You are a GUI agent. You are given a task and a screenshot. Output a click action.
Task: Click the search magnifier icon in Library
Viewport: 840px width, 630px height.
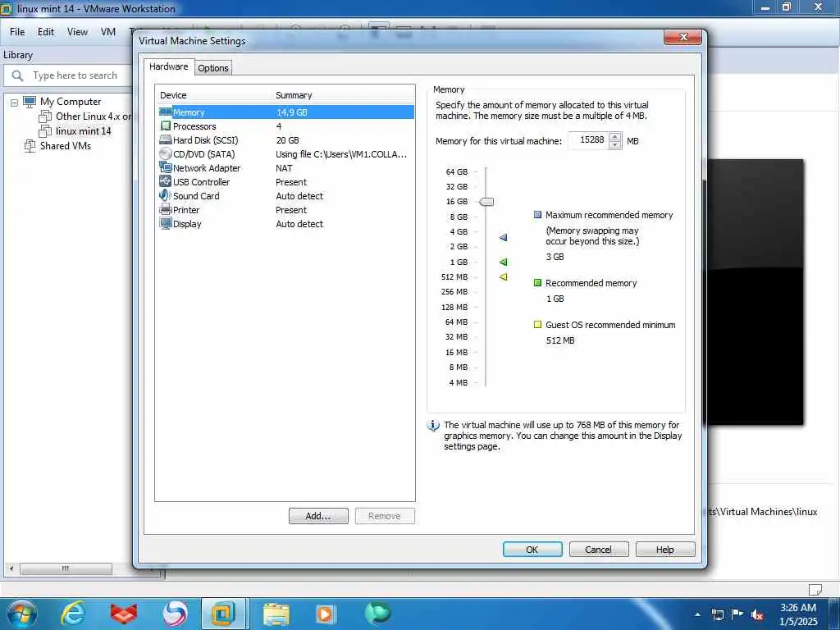18,75
